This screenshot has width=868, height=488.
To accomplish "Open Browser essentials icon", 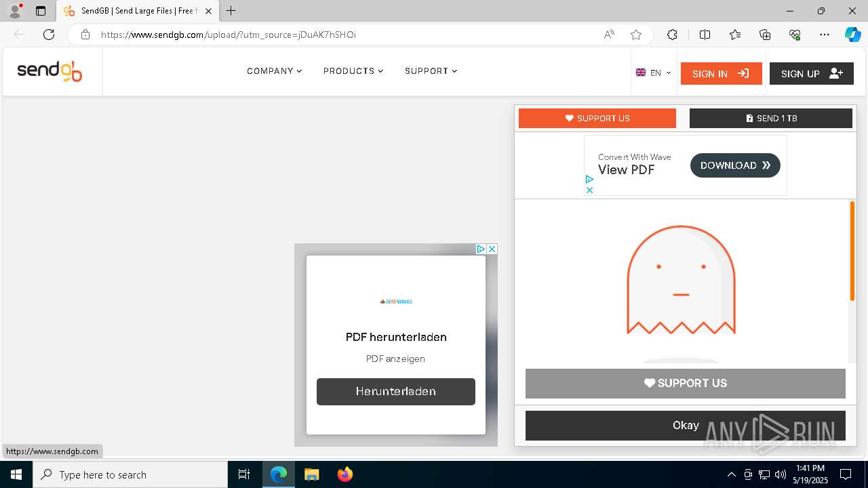I will tap(795, 35).
